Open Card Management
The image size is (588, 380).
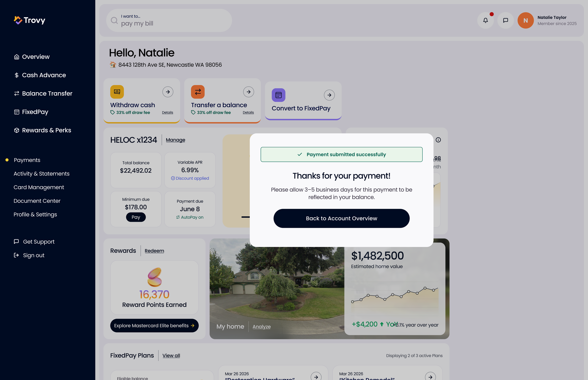(x=39, y=187)
